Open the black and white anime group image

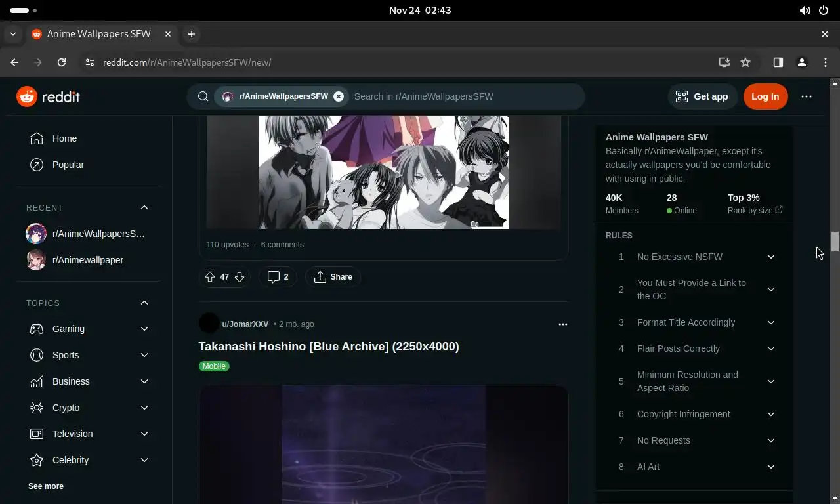click(384, 172)
